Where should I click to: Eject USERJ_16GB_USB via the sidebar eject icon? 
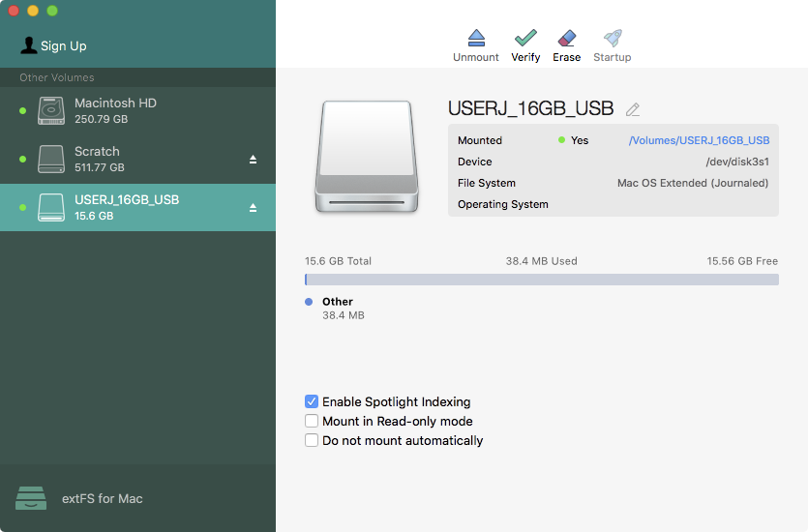click(x=253, y=208)
